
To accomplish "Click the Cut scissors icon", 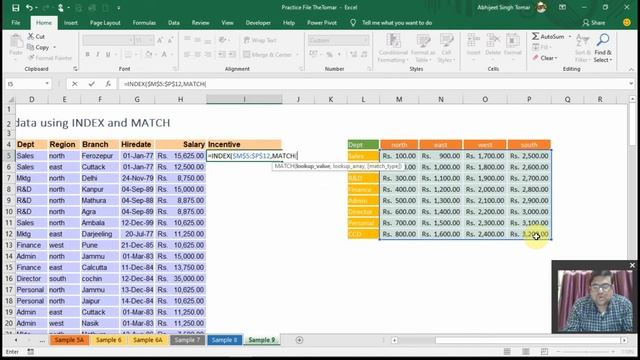I will pos(31,36).
